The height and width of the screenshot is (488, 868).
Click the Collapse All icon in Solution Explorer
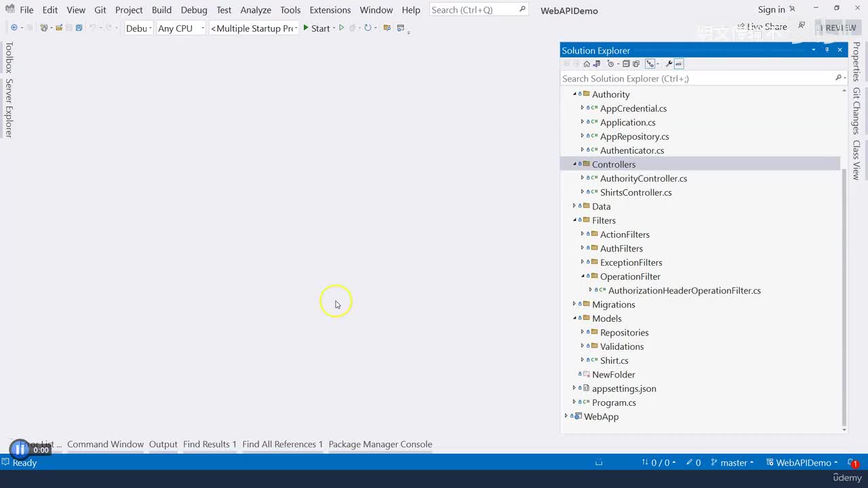[x=626, y=64]
